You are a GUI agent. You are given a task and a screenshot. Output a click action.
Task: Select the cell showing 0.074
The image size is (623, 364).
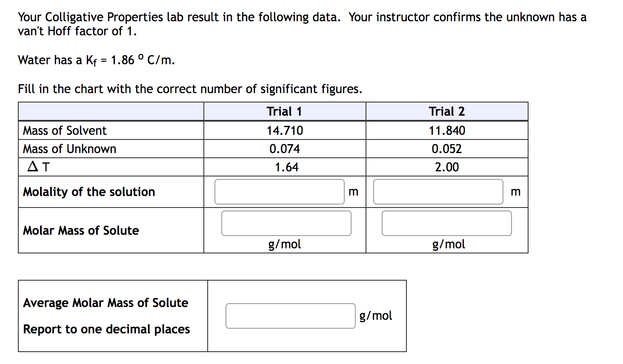tap(284, 148)
